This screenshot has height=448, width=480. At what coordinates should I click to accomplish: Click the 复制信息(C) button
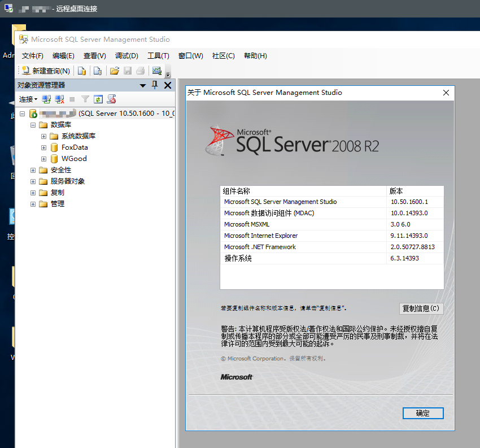pos(421,308)
